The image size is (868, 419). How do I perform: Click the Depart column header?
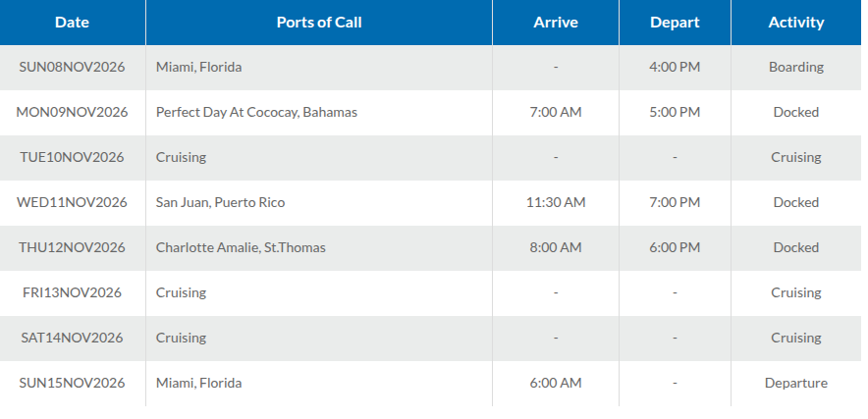(x=675, y=23)
